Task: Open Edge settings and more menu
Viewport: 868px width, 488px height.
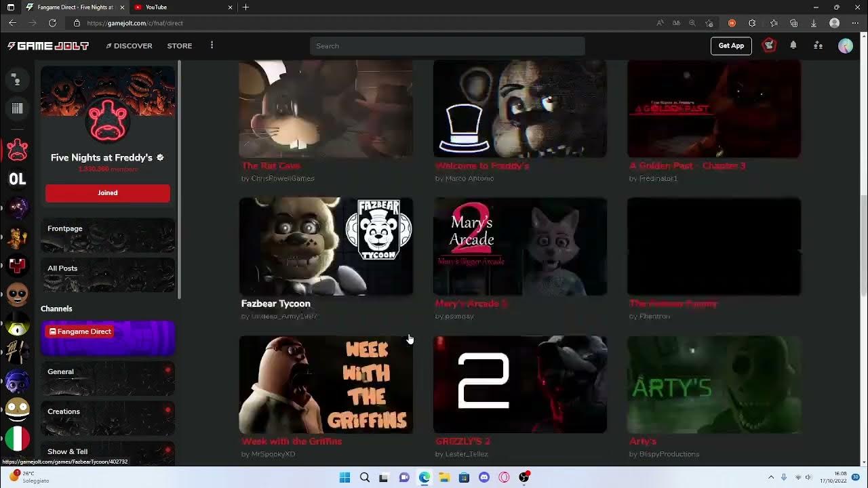Action: pos(855,23)
